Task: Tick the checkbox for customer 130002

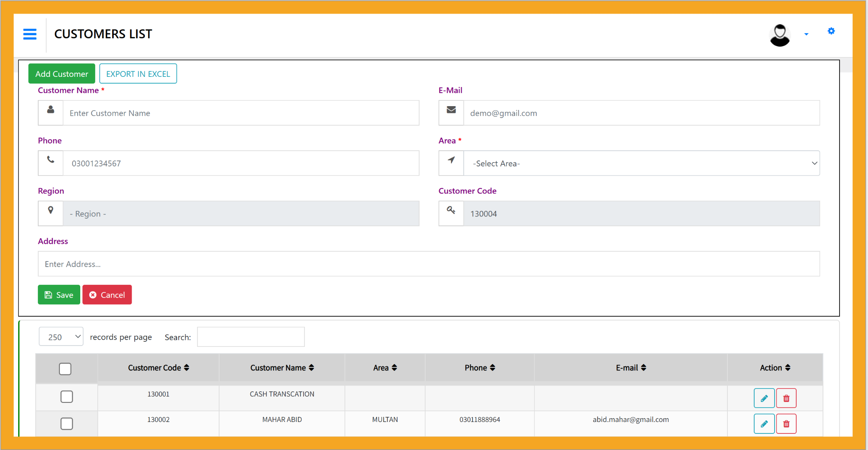Action: [67, 424]
